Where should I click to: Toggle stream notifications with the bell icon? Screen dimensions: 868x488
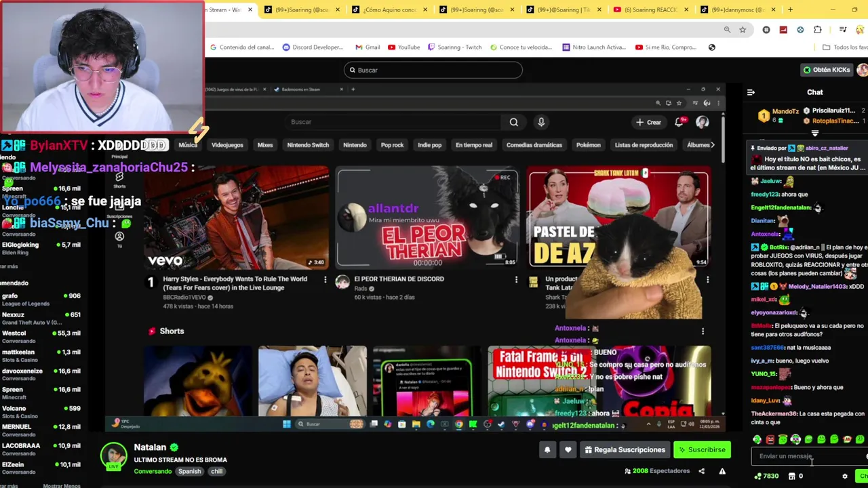(x=547, y=449)
